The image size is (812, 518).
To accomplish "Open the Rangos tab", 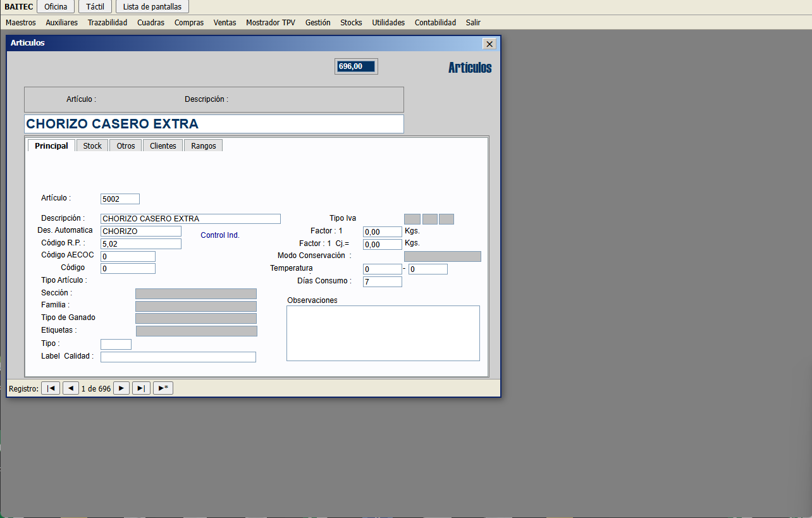I will [204, 145].
